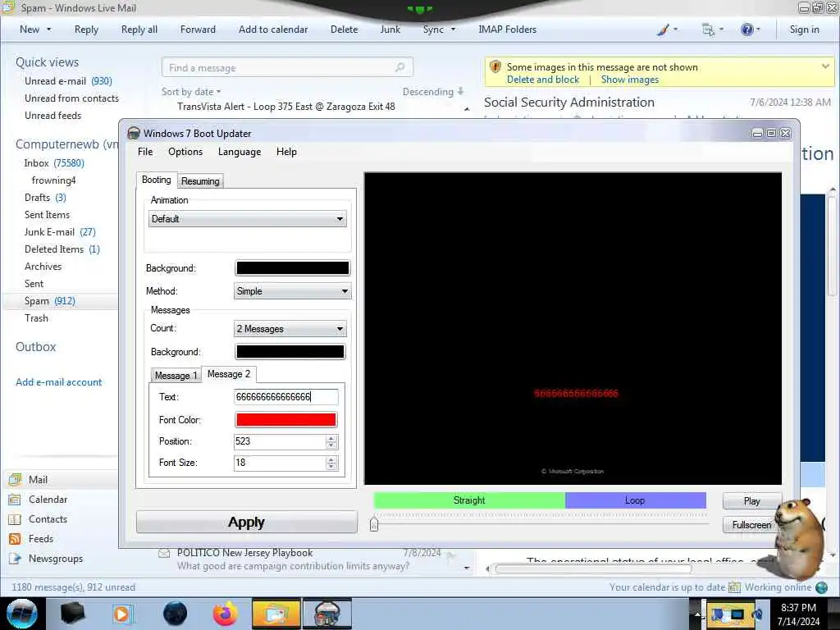Screen dimensions: 840x630
Task: Click the Show images link
Action: tap(630, 80)
